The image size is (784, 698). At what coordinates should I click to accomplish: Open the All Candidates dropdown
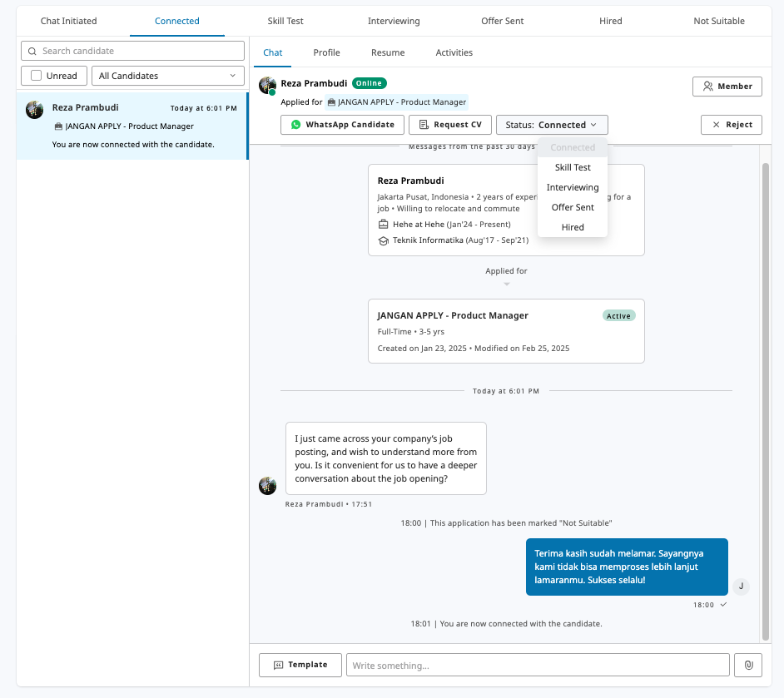point(168,76)
